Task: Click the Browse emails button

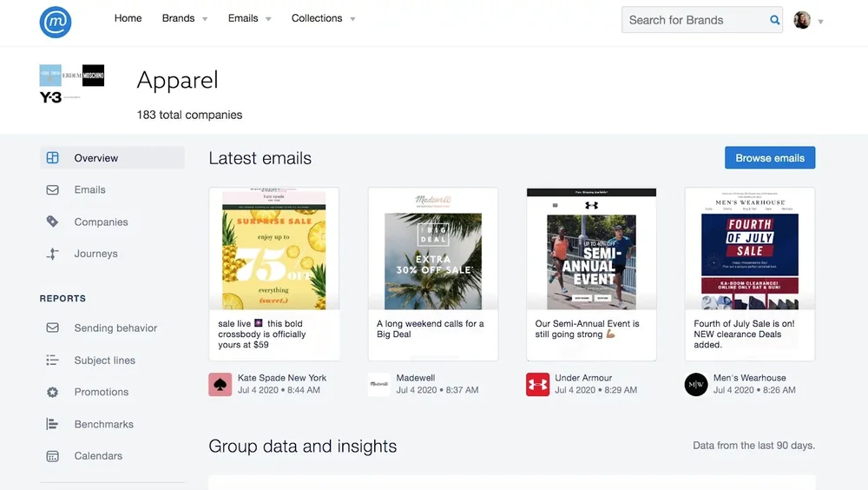Action: tap(769, 158)
